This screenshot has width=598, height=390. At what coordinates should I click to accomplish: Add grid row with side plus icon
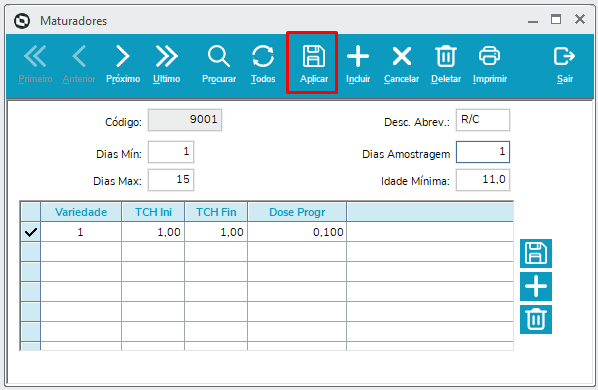pyautogui.click(x=536, y=286)
